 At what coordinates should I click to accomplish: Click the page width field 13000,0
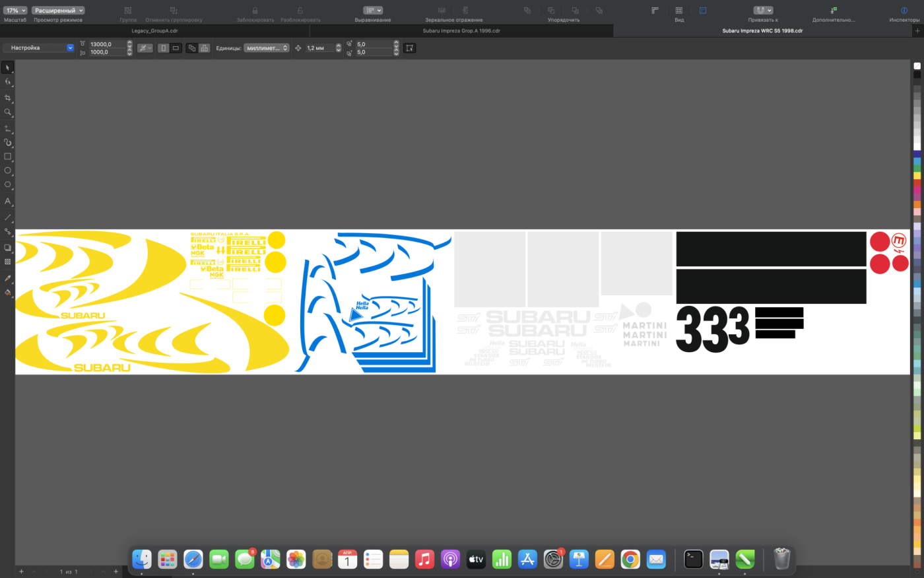point(107,44)
